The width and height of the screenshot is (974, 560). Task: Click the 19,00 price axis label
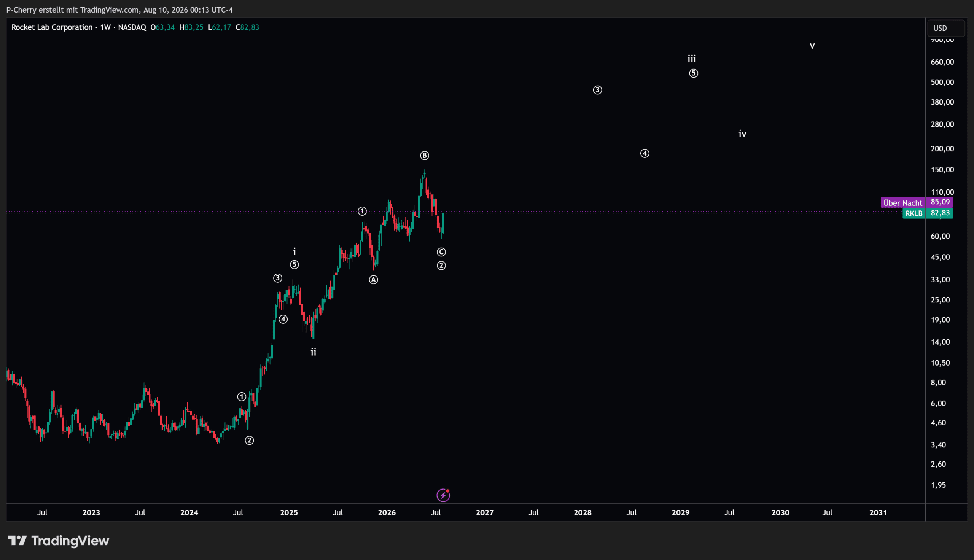click(940, 320)
